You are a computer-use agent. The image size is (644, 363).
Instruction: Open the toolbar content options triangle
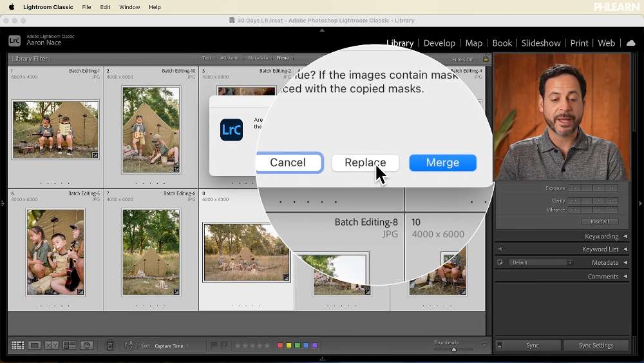(484, 346)
